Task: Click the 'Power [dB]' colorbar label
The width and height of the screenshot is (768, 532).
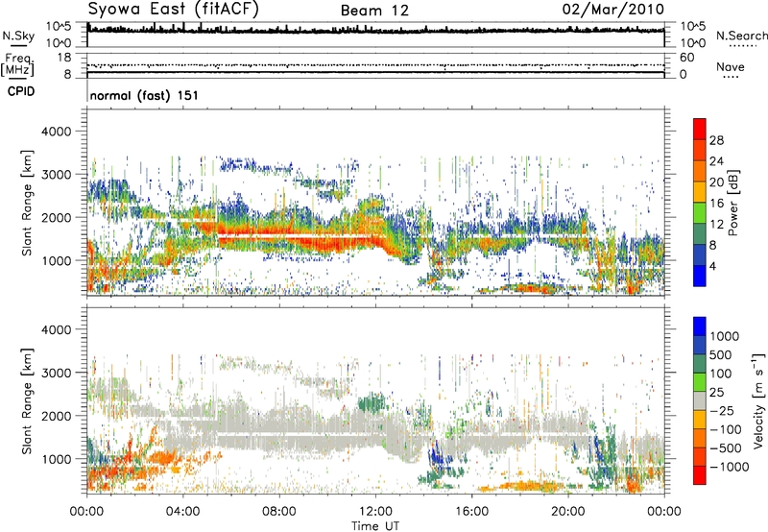Action: tap(732, 203)
